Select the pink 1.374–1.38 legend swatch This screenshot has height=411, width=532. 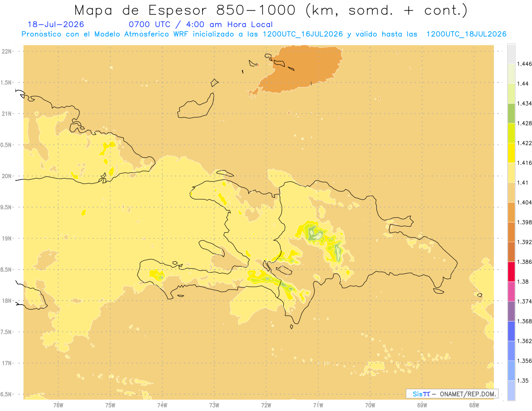coord(511,291)
